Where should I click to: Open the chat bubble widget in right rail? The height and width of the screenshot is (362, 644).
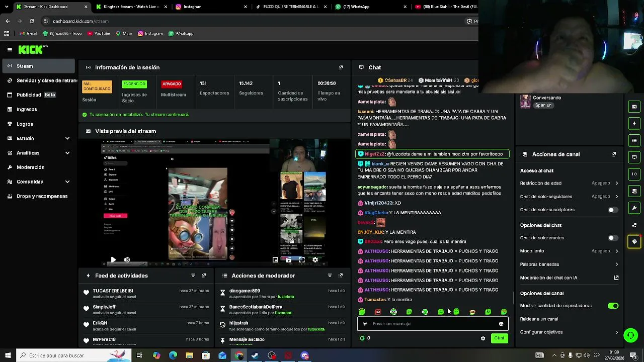point(634,157)
